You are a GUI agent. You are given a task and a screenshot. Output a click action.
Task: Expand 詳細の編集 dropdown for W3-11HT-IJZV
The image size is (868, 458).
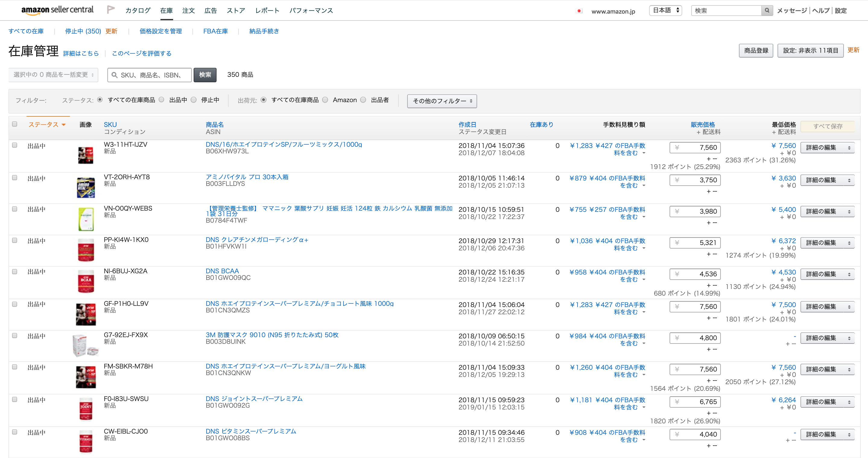[849, 148]
